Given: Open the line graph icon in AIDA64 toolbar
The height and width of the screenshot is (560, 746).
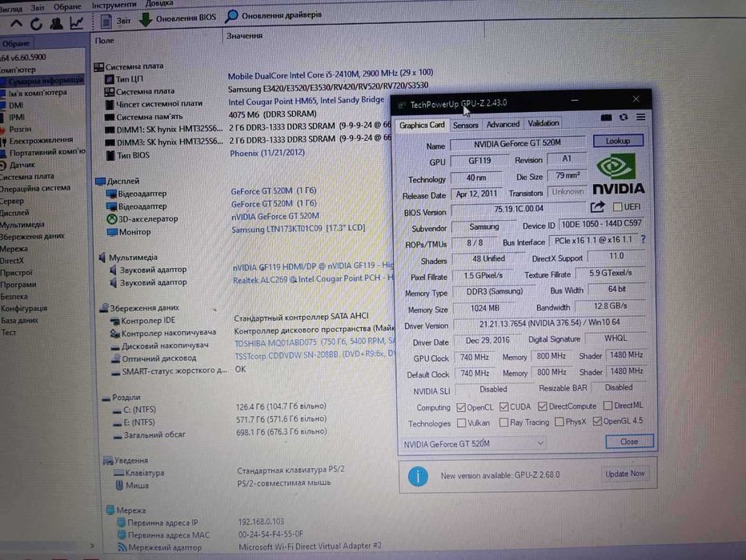Looking at the screenshot, I should tap(77, 22).
